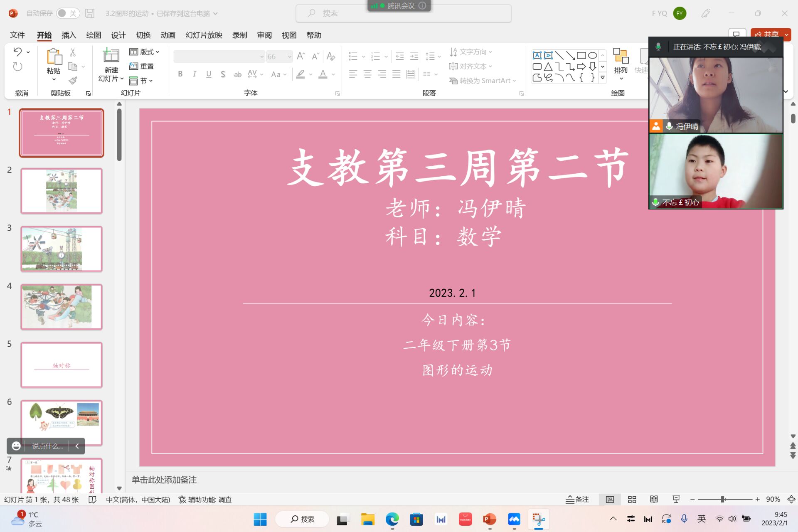The width and height of the screenshot is (798, 532).
Task: Click the Decrease indent icon
Action: pos(400,56)
